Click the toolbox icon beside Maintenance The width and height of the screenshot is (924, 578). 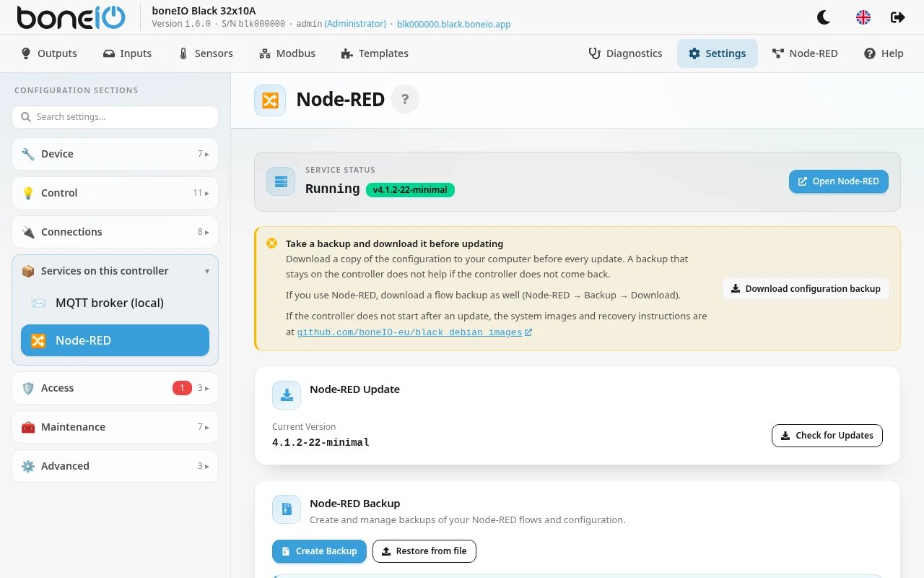[x=28, y=427]
